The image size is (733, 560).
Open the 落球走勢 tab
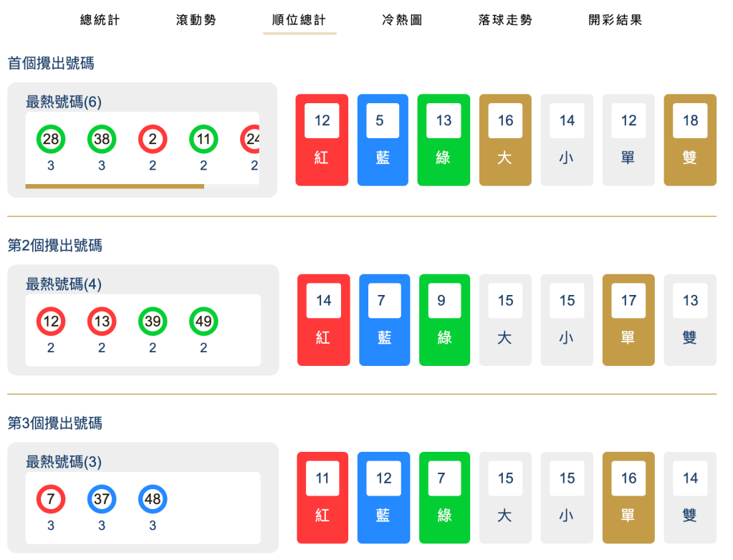[504, 21]
